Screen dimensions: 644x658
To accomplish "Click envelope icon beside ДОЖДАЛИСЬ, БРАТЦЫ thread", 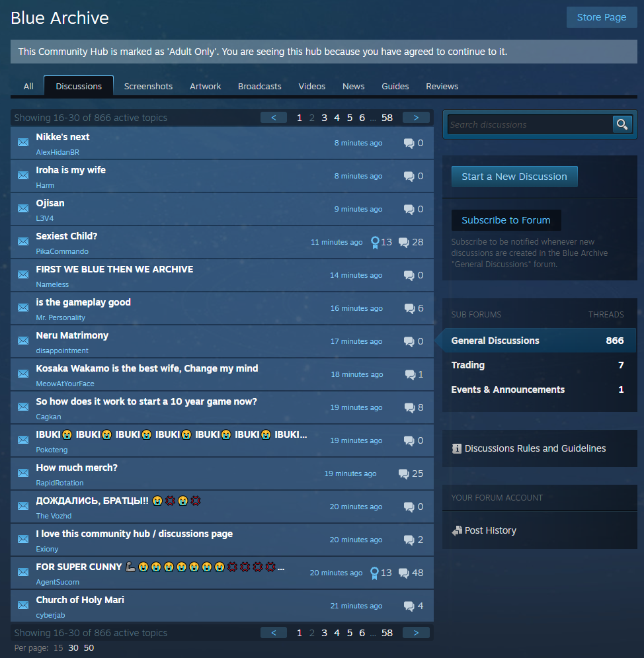I will 23,506.
